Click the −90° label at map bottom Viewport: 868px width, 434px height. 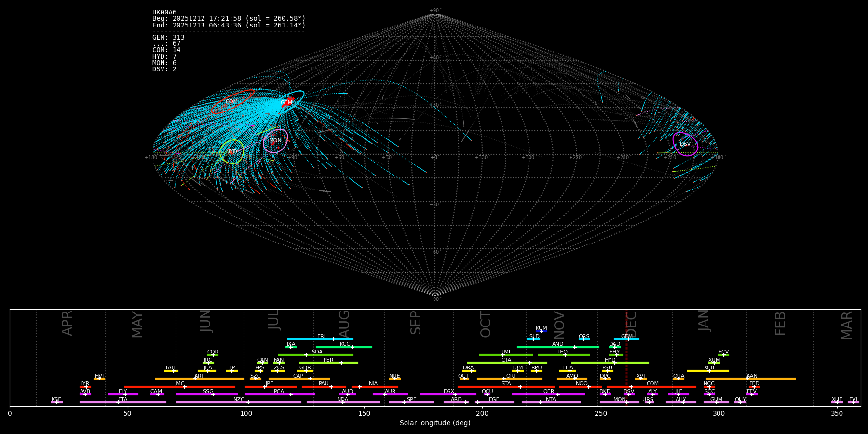pyautogui.click(x=435, y=299)
